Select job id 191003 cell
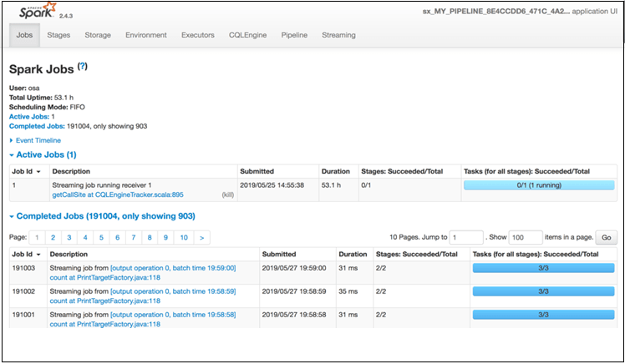Viewport: 625px width, 364px height. point(23,268)
